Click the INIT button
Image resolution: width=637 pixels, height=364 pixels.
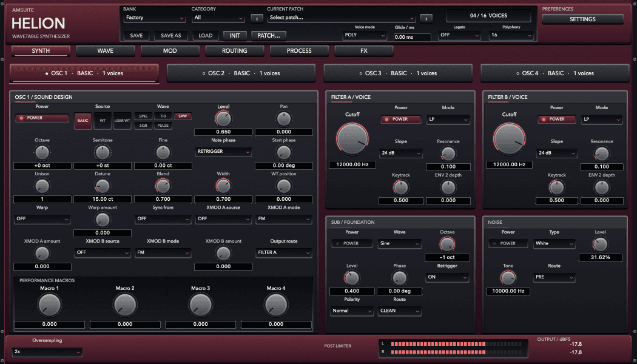click(235, 36)
